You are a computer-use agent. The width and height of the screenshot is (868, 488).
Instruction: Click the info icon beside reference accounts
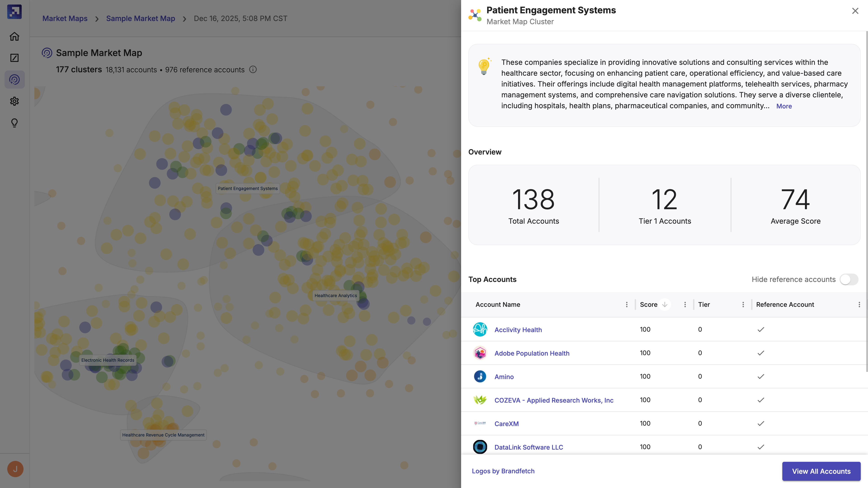tap(253, 70)
